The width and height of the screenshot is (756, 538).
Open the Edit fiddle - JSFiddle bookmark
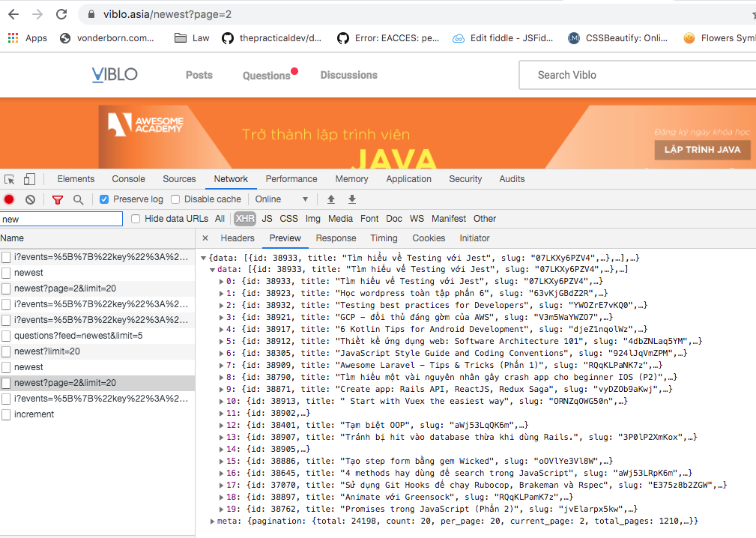[x=503, y=38]
